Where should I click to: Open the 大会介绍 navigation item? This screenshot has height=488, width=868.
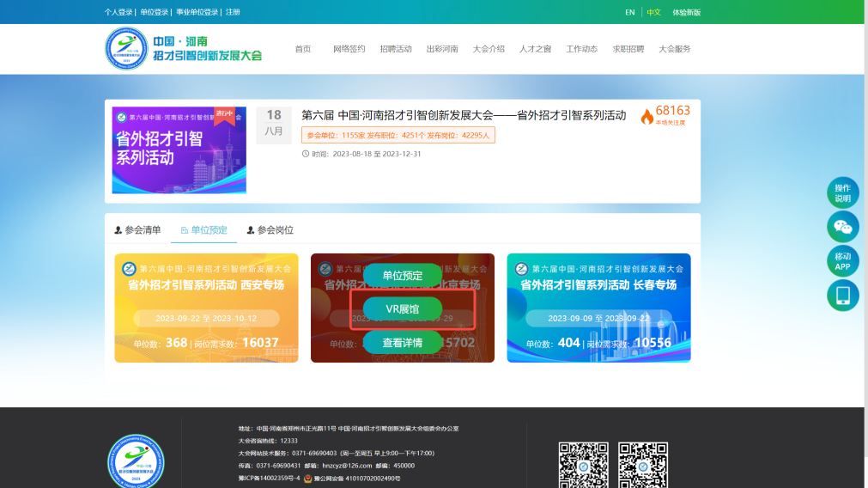click(x=489, y=49)
